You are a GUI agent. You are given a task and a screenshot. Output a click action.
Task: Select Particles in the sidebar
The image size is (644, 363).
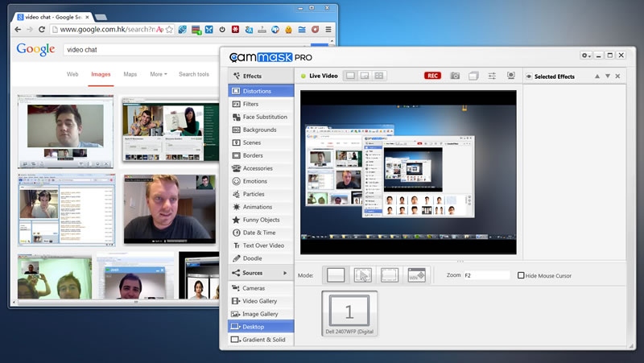[261, 194]
